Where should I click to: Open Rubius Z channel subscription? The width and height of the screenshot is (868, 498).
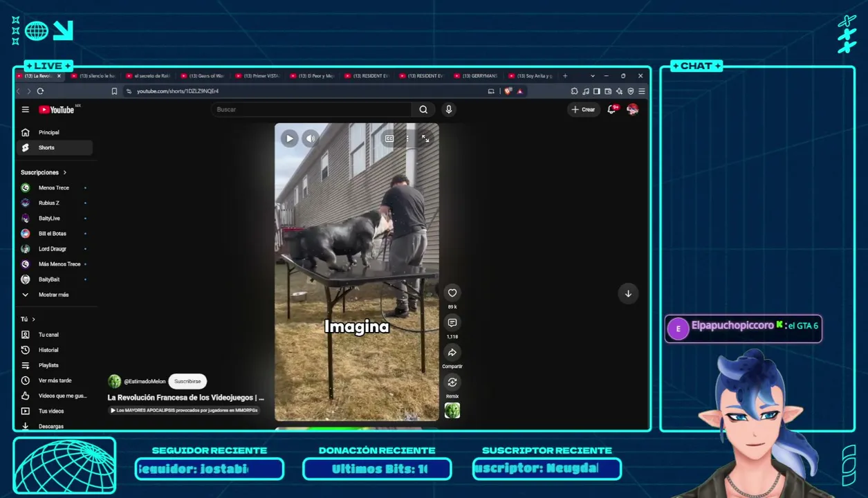(55, 203)
